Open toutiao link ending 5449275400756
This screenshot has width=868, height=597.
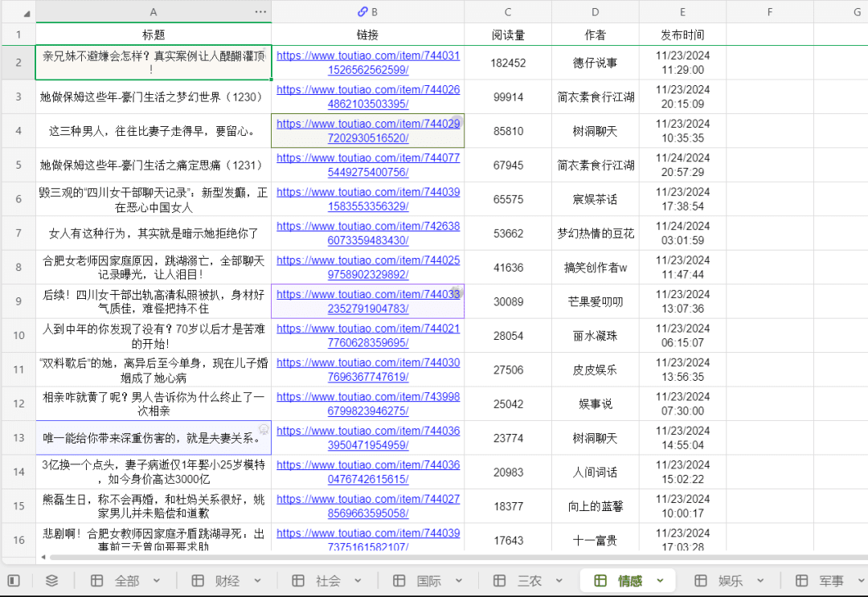coord(368,165)
